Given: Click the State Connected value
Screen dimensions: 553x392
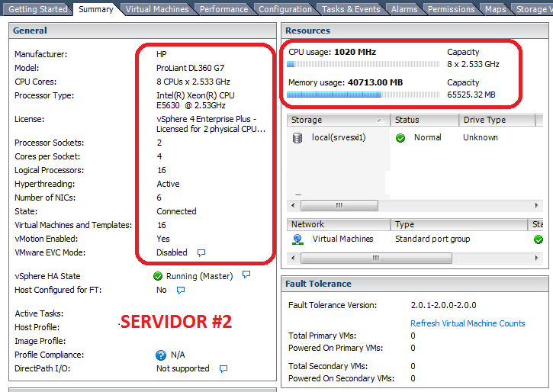Looking at the screenshot, I should tap(176, 211).
